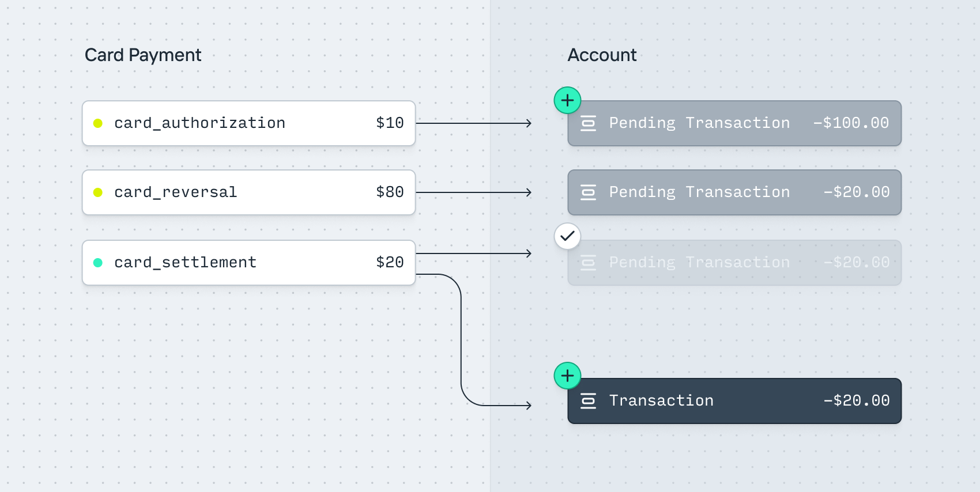The width and height of the screenshot is (980, 492).
Task: Click the ledger icon in the -$100.00 Pending Transaction
Action: tap(588, 123)
